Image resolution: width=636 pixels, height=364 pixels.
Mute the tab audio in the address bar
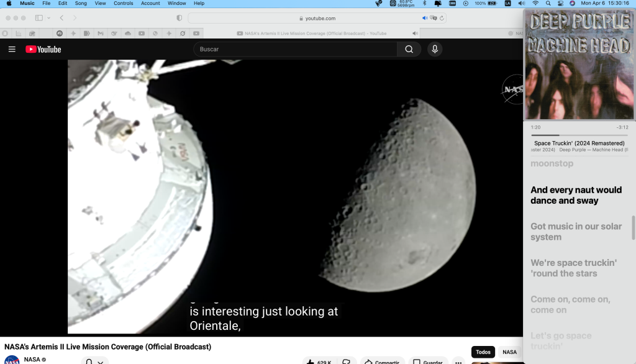click(425, 18)
